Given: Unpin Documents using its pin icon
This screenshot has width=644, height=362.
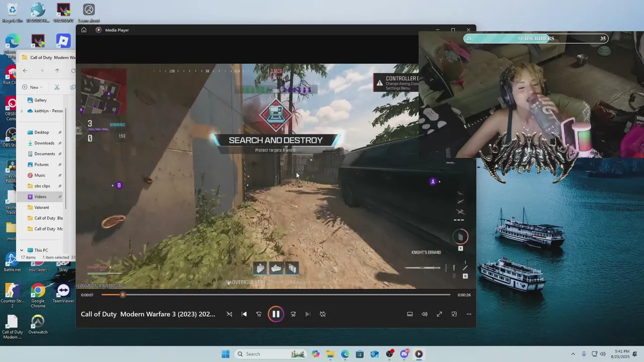Looking at the screenshot, I should (x=60, y=154).
